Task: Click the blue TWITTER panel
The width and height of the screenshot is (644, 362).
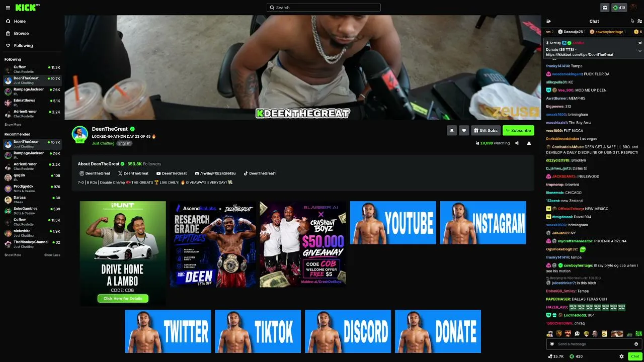Action: click(x=168, y=331)
